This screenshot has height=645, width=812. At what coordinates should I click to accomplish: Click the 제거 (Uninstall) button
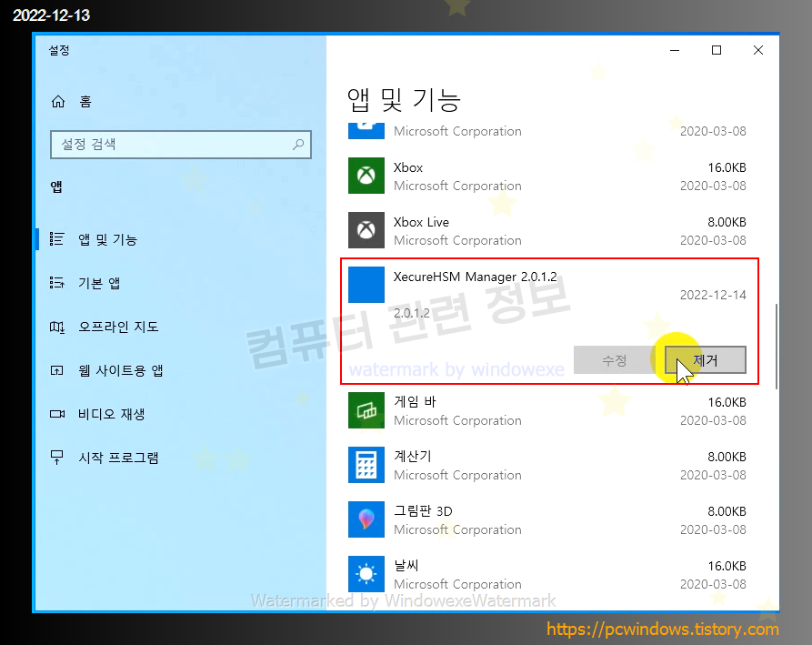pos(706,359)
